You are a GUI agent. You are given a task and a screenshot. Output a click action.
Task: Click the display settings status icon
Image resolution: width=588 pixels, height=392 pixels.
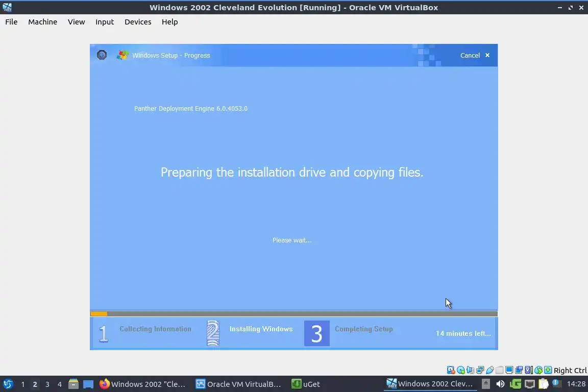[509, 370]
